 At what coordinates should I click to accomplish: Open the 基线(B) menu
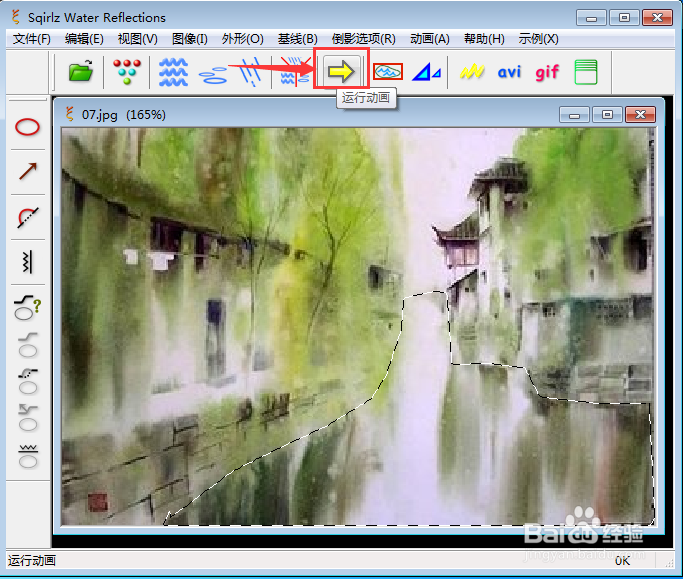(x=298, y=39)
